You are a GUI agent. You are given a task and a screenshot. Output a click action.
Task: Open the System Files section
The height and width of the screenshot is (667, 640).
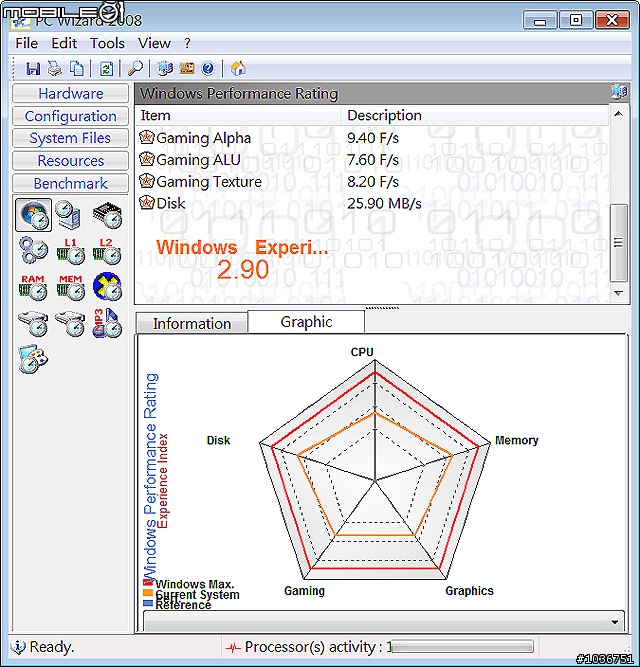(70, 138)
